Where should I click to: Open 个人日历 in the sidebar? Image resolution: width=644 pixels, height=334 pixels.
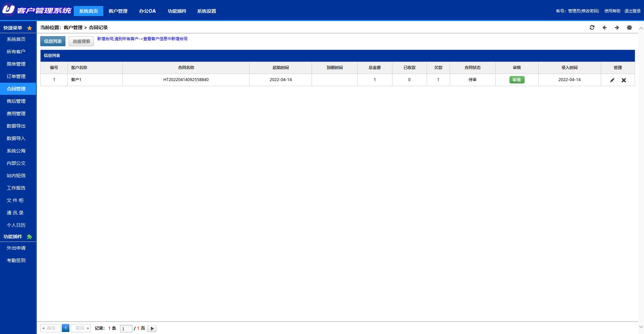coord(16,225)
